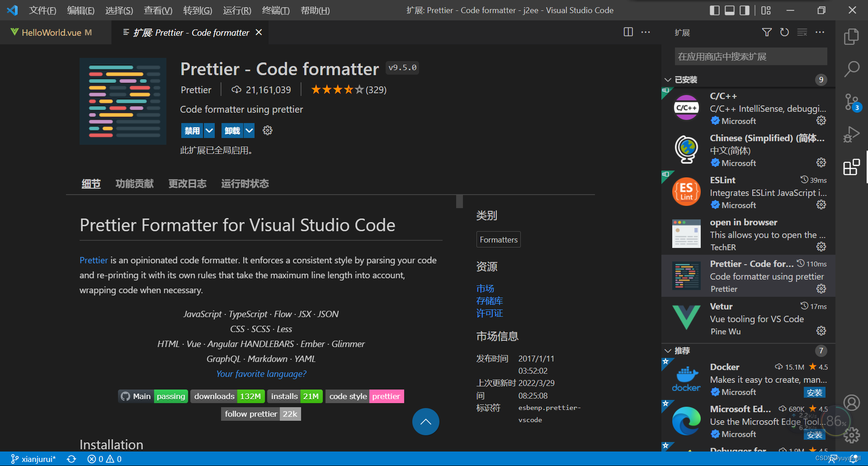Open the dropdown arrow next to 禁用
Image resolution: width=868 pixels, height=466 pixels.
click(209, 130)
